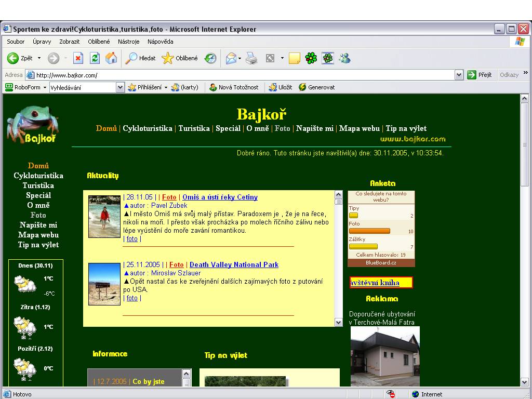Screen dimensions: 532x399
Task: Open the Úpravy menu
Action: pos(42,42)
